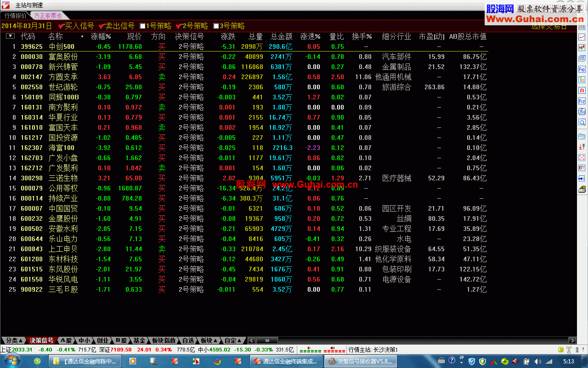This screenshot has width=588, height=368.
Task: Click the application logo in title bar
Action: pos(5,5)
